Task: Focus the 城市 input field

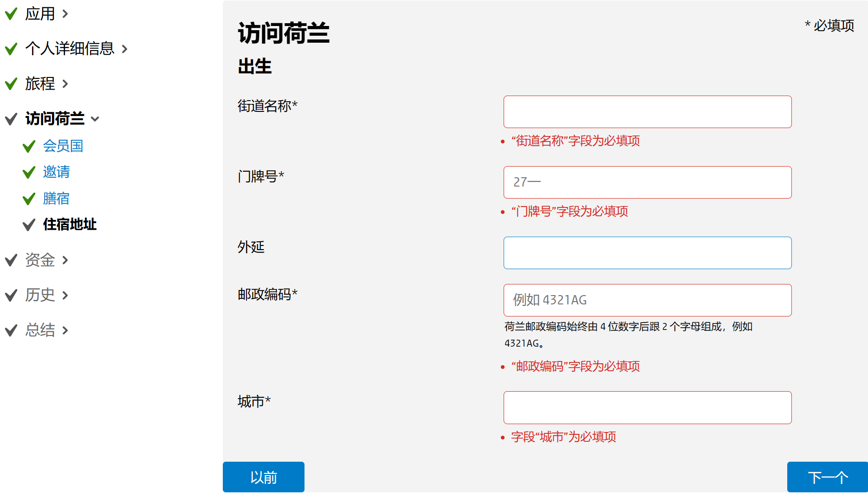Action: (648, 408)
